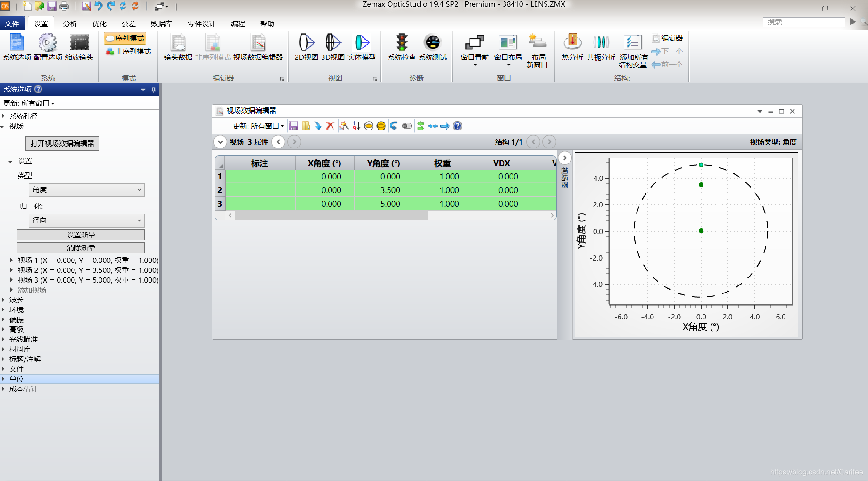868x481 pixels.
Task: Select Y角度 cell 5.000 in row 3
Action: pyautogui.click(x=384, y=204)
